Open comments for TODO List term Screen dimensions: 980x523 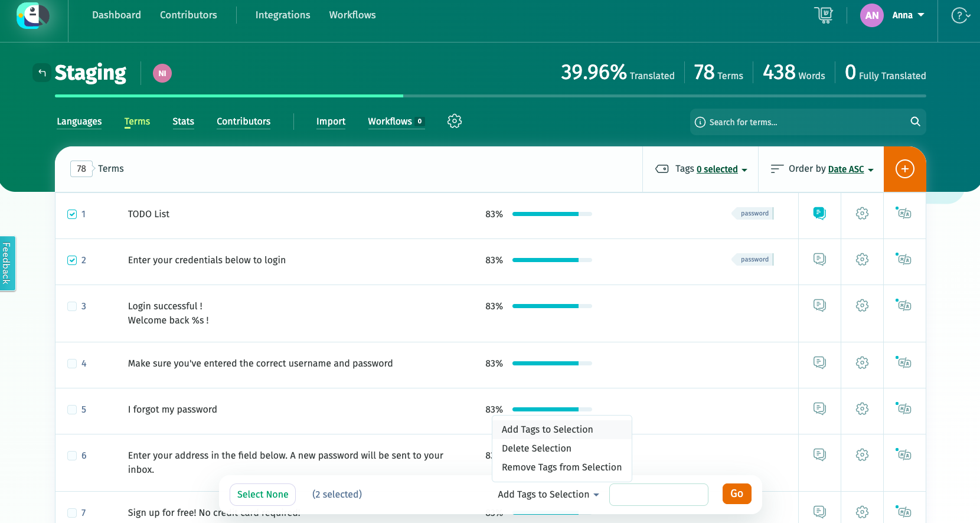point(819,213)
